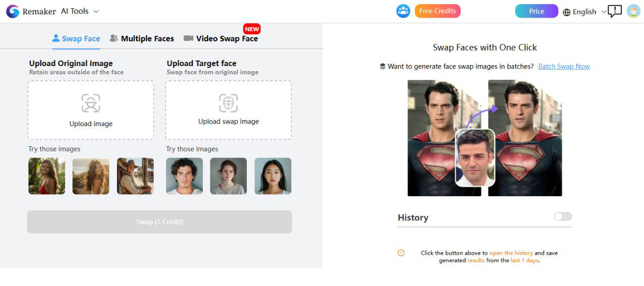Viewport: 644px width, 286px height.
Task: Open the Batch Swap Now link
Action: [x=564, y=66]
